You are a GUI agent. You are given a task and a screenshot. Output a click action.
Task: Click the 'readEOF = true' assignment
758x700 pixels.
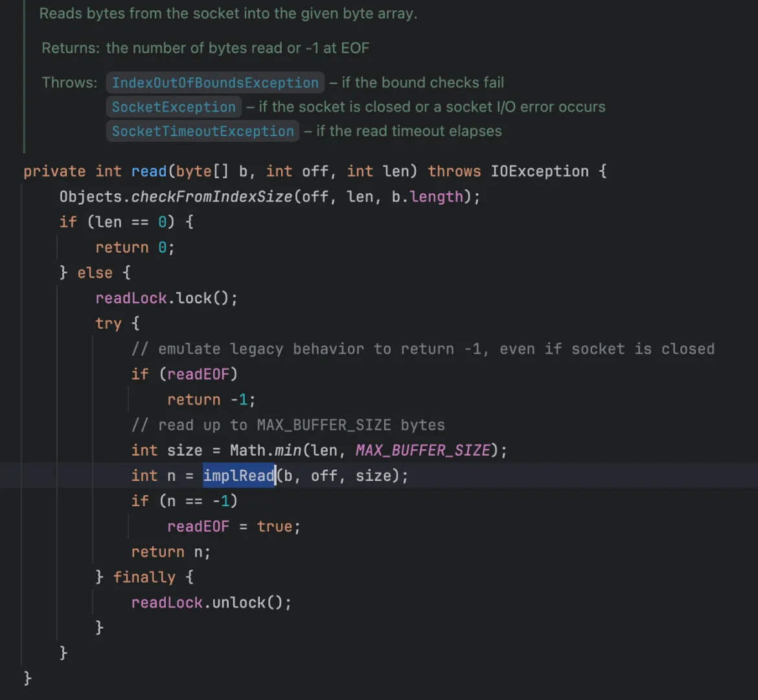tap(233, 527)
